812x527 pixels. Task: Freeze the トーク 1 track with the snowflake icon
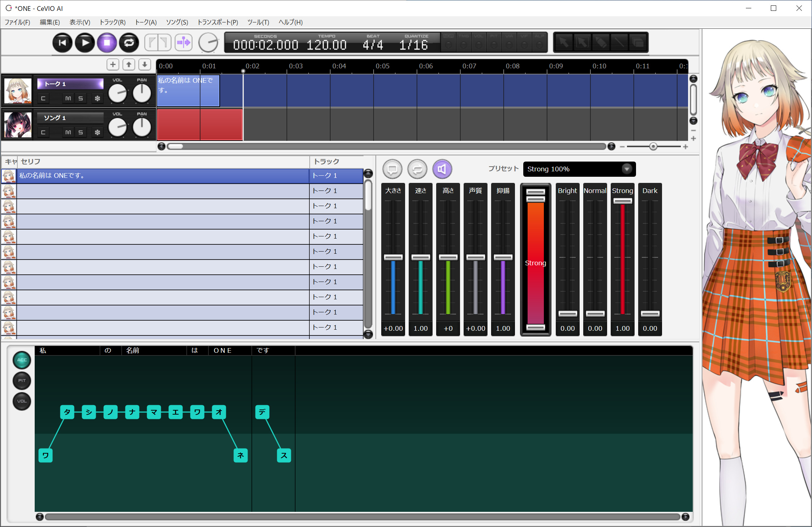(x=97, y=98)
